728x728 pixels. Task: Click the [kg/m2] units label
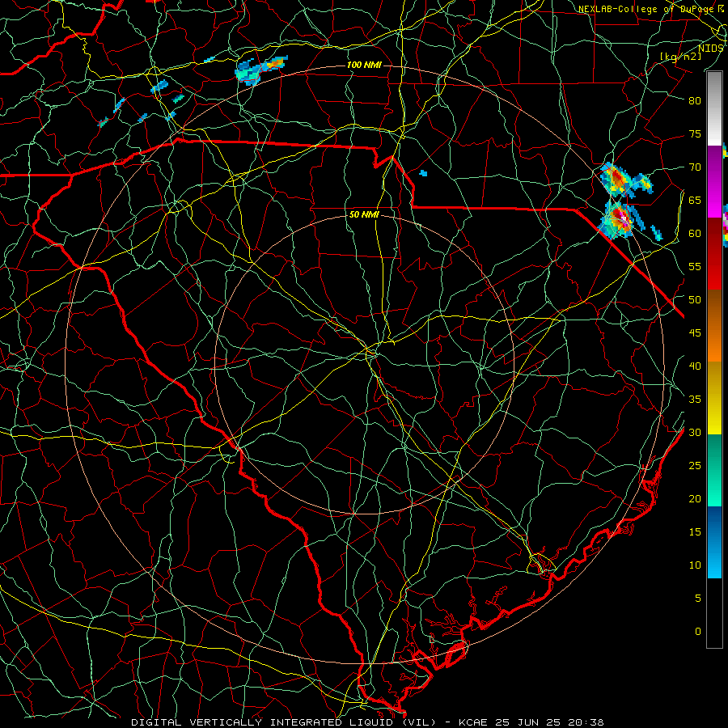680,57
